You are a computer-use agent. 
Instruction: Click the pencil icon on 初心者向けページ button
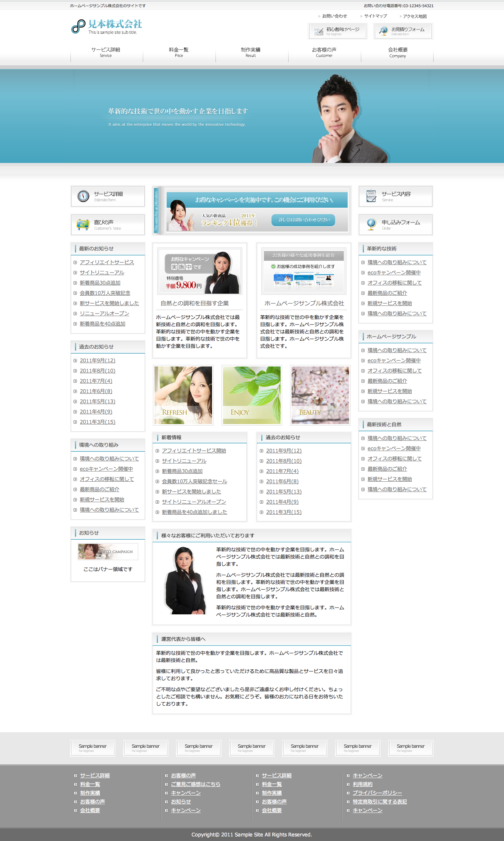319,31
